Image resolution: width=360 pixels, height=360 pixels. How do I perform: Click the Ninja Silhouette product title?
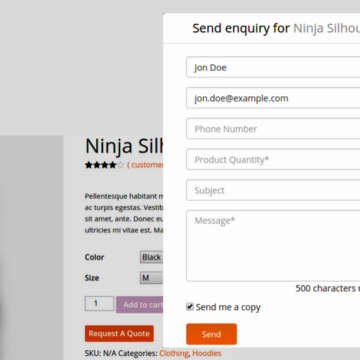124,146
